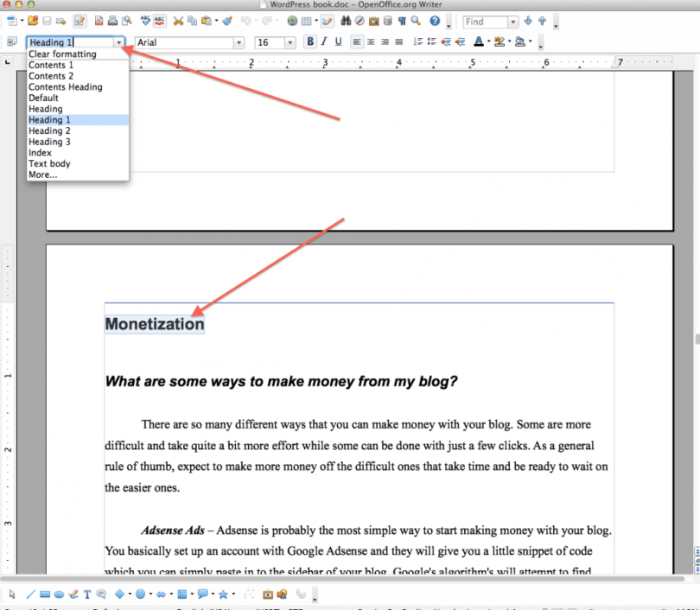Select the Rectangle drawing tool
This screenshot has width=700, height=610.
tap(45, 594)
